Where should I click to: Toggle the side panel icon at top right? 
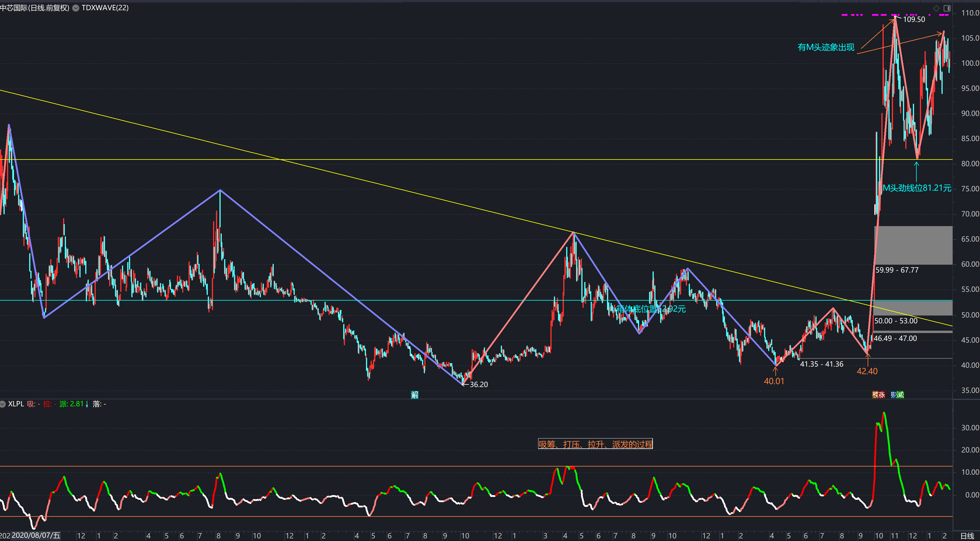(x=947, y=8)
